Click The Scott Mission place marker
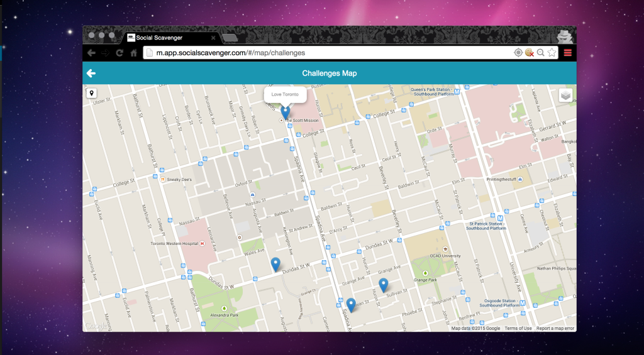Viewport: 644px width, 355px height. 281,120
